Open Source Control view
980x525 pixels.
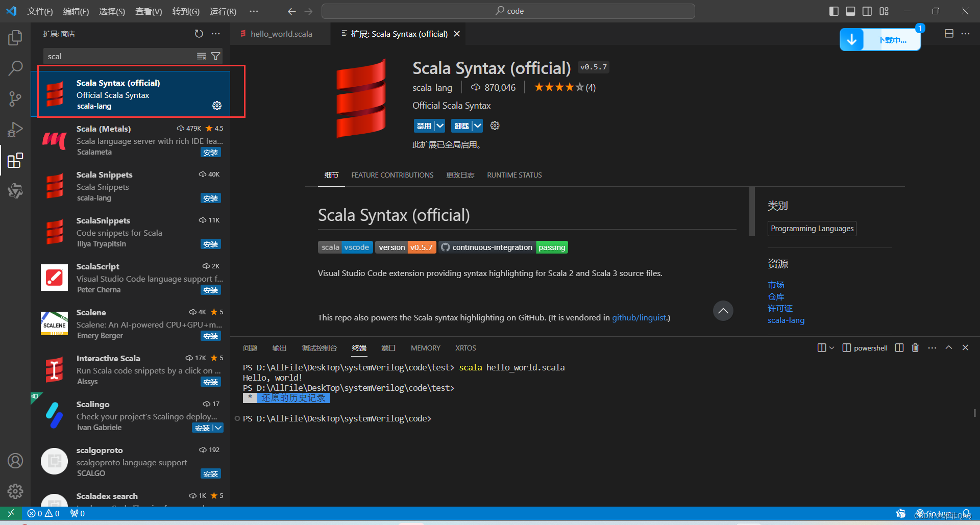point(15,98)
